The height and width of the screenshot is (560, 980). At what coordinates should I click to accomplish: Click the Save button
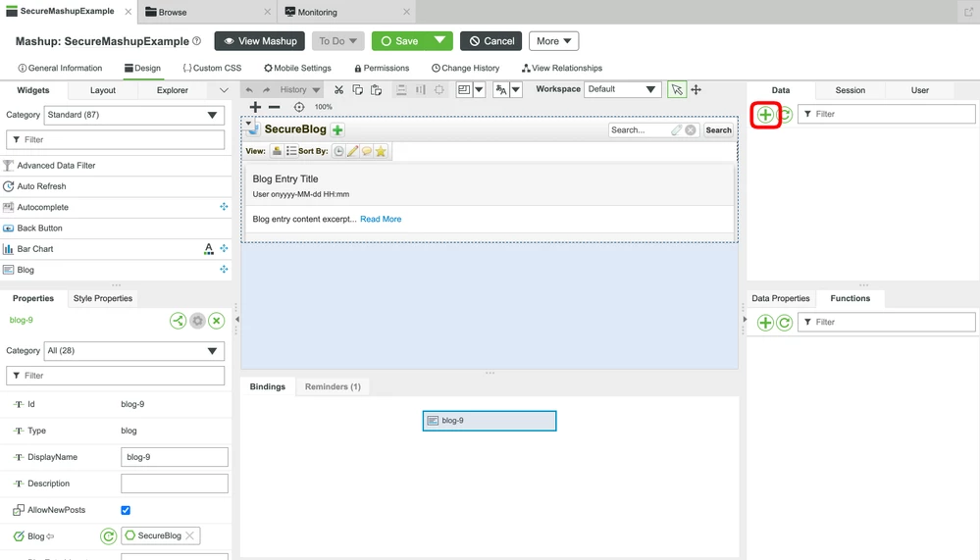pos(399,41)
